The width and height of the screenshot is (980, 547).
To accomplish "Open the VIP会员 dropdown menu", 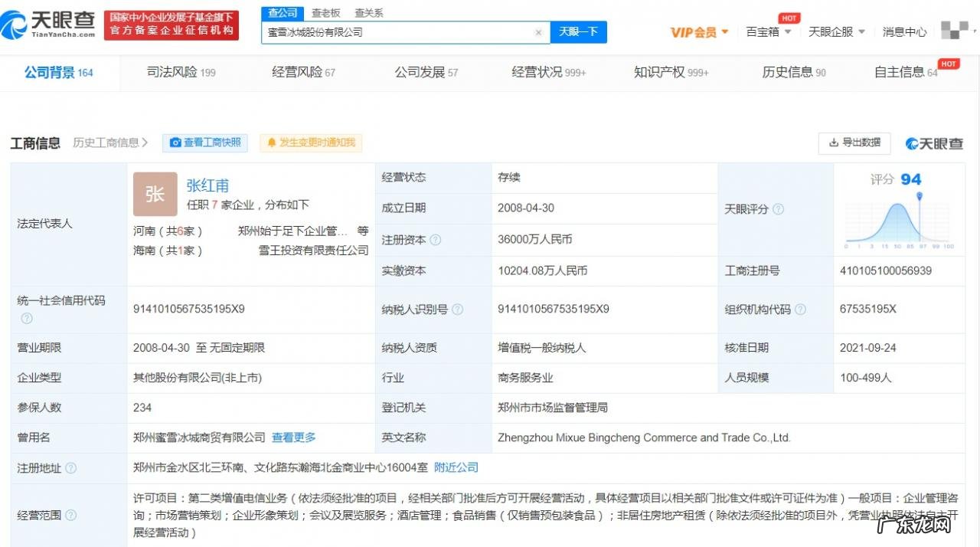I will coord(699,32).
